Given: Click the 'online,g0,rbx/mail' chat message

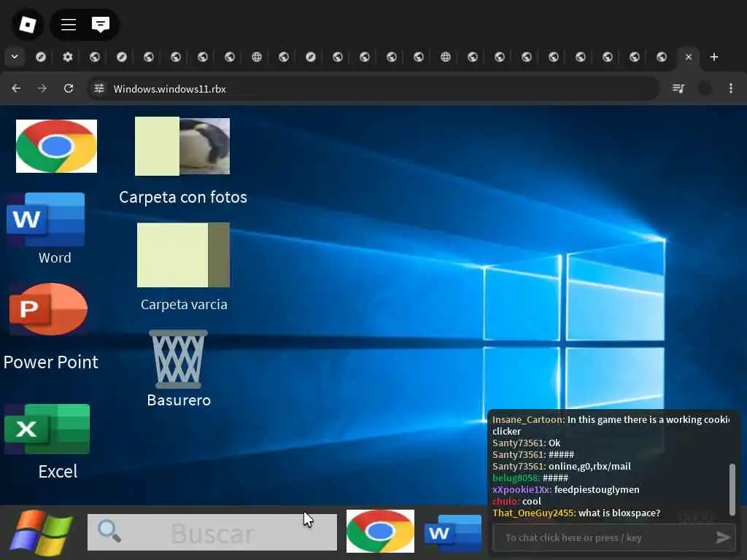Looking at the screenshot, I should tap(589, 466).
